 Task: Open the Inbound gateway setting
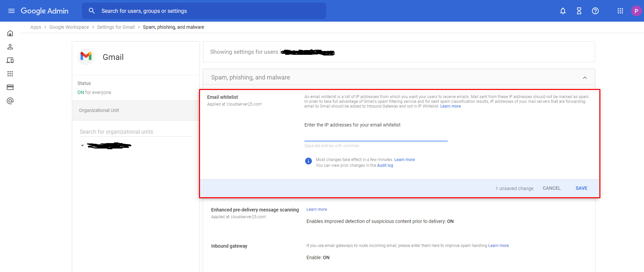point(229,246)
